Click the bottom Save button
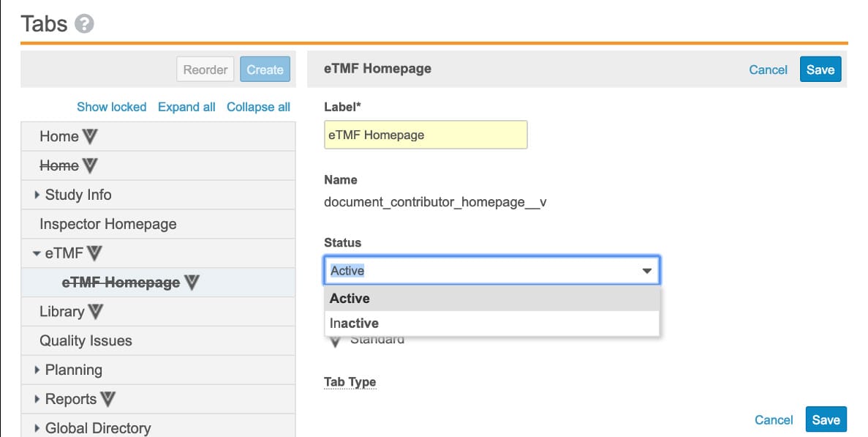The height and width of the screenshot is (437, 868). coord(826,420)
